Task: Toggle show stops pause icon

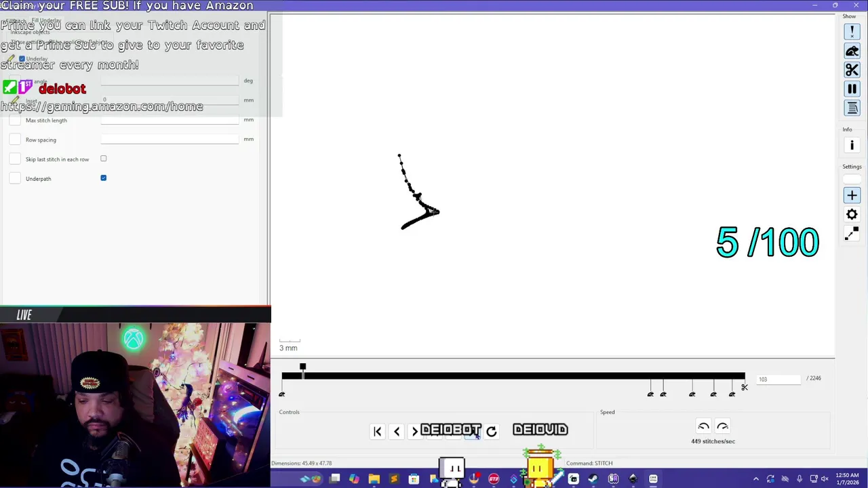Action: (852, 89)
